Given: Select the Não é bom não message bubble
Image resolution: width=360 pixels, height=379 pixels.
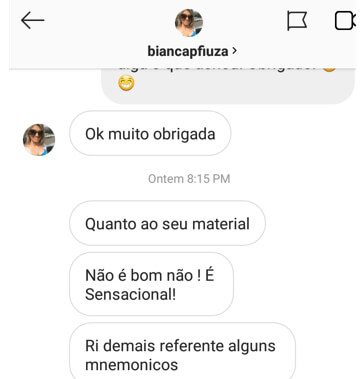Looking at the screenshot, I should pyautogui.click(x=151, y=284).
